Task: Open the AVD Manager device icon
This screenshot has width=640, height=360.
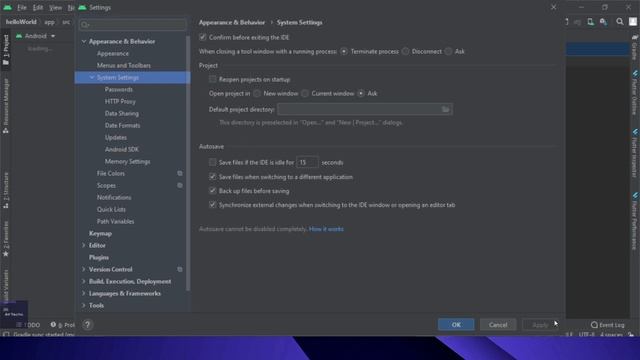Action: (x=591, y=22)
